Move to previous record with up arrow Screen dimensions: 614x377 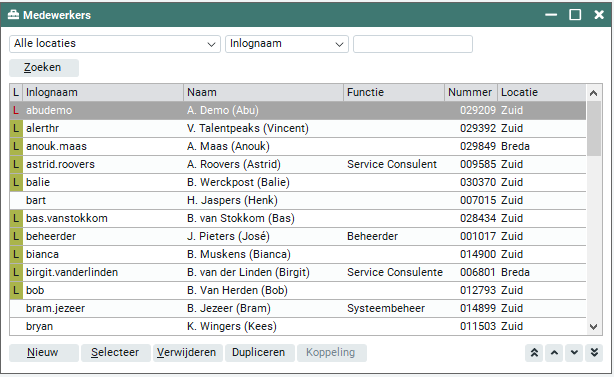coord(554,353)
